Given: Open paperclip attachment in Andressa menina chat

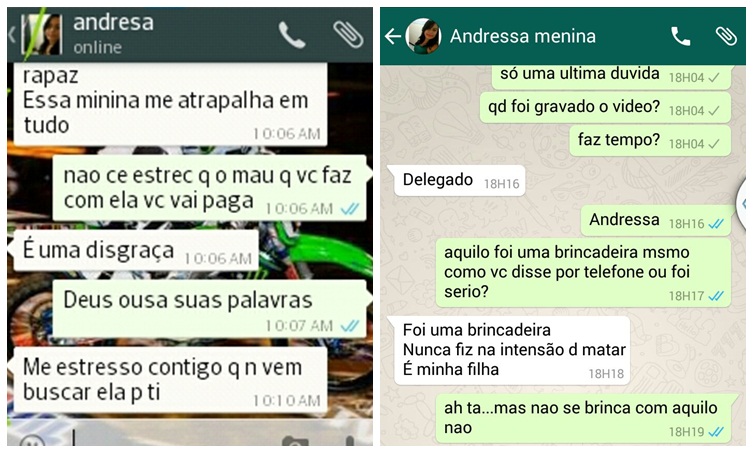Looking at the screenshot, I should tap(726, 36).
